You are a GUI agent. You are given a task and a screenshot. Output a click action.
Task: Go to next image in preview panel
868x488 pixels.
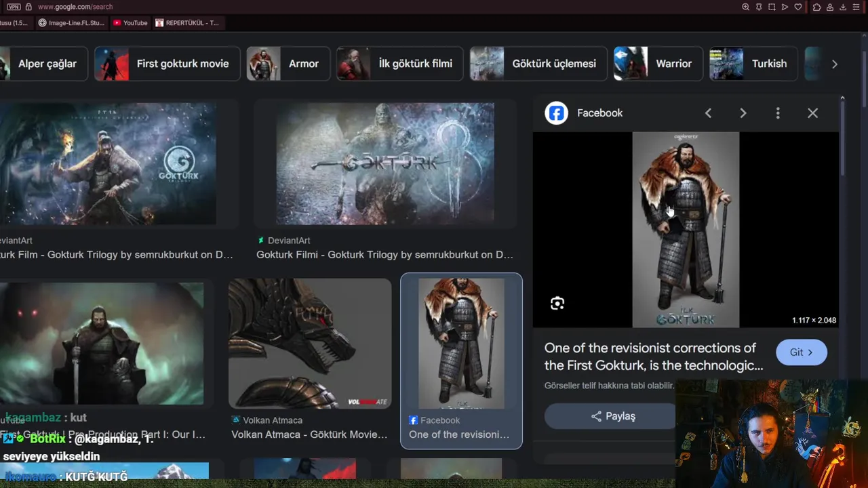[743, 113]
